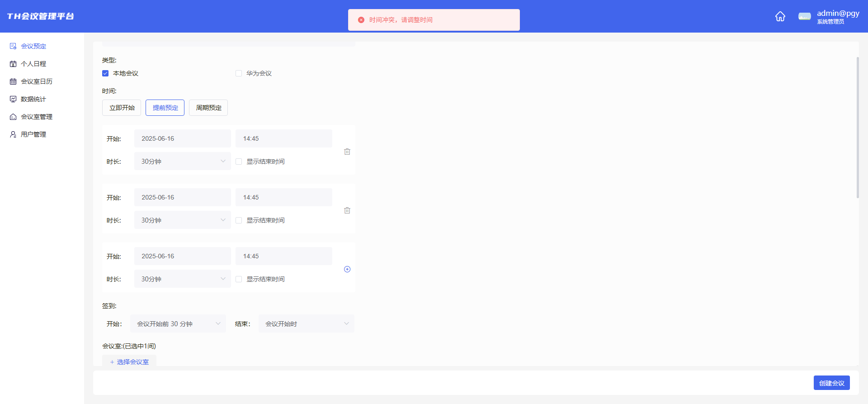
Task: Click third slot date field 2025-06-16
Action: [x=183, y=256]
